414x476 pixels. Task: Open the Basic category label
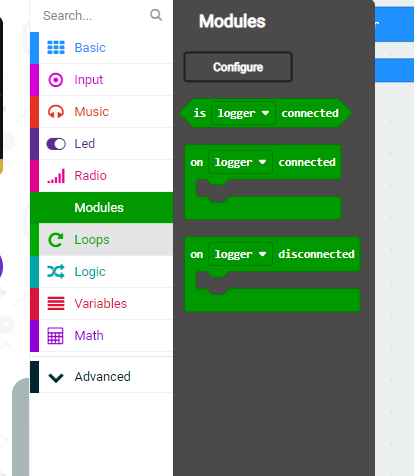(x=90, y=48)
